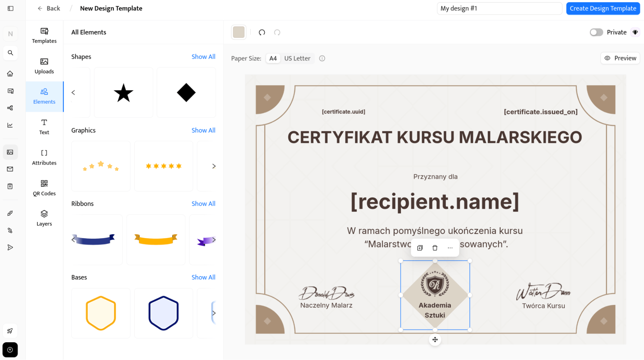Show All Graphics

tap(203, 130)
